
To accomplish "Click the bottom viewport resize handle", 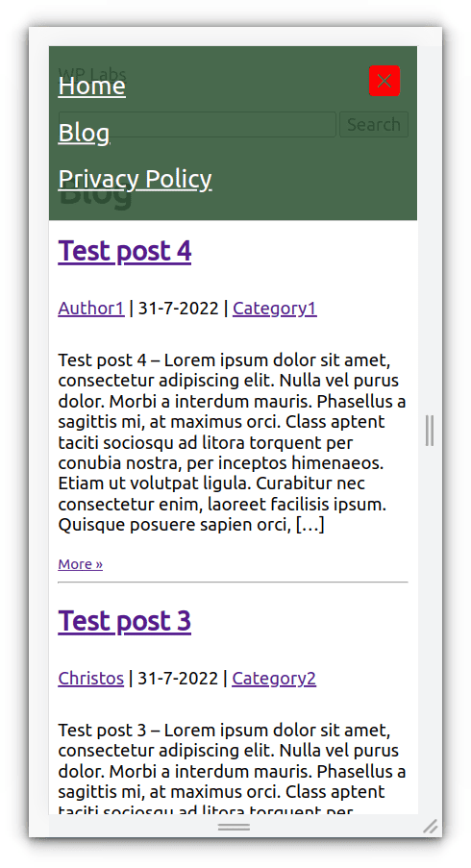I will (x=234, y=827).
